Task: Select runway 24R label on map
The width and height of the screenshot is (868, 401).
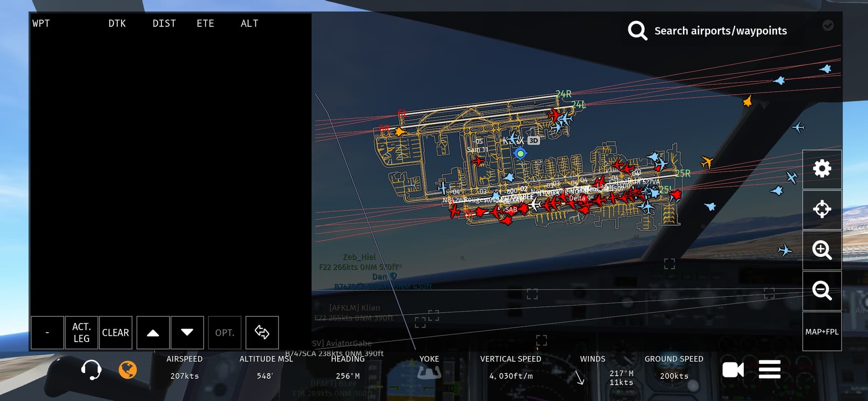Action: (563, 94)
